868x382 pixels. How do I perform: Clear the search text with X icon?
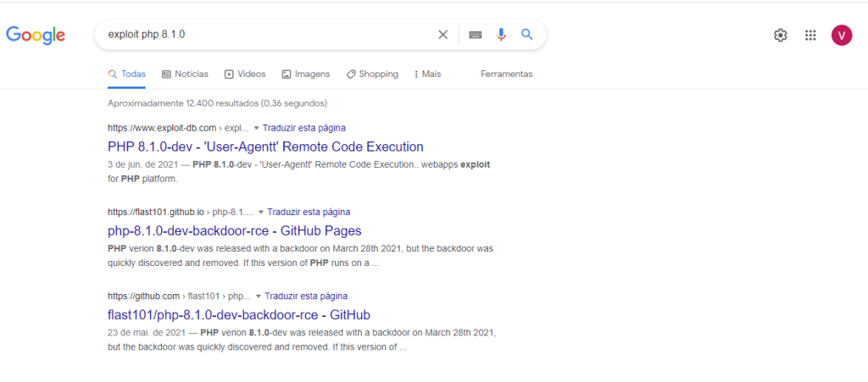pyautogui.click(x=442, y=35)
